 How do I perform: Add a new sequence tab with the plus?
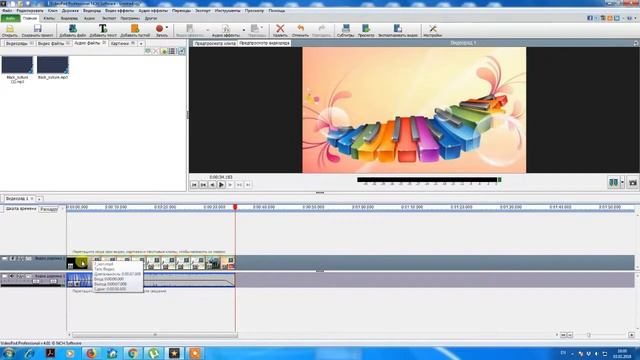pyautogui.click(x=40, y=199)
